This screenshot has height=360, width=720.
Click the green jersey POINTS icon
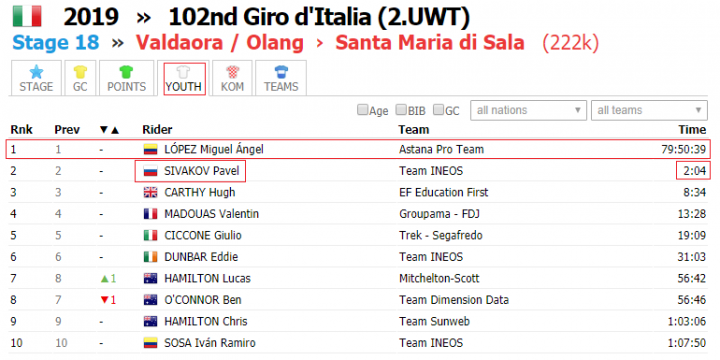click(x=126, y=72)
